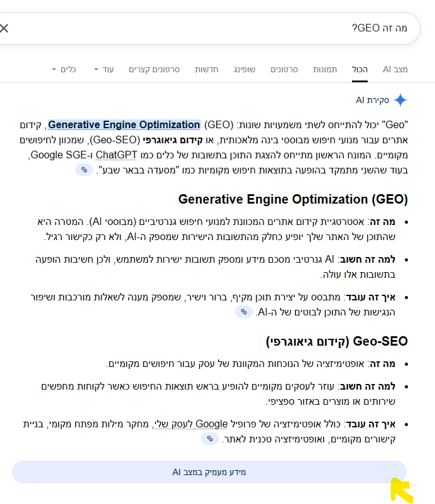435x504 pixels.
Task: Click the Google לעסק שלי link
Action: click(x=190, y=424)
